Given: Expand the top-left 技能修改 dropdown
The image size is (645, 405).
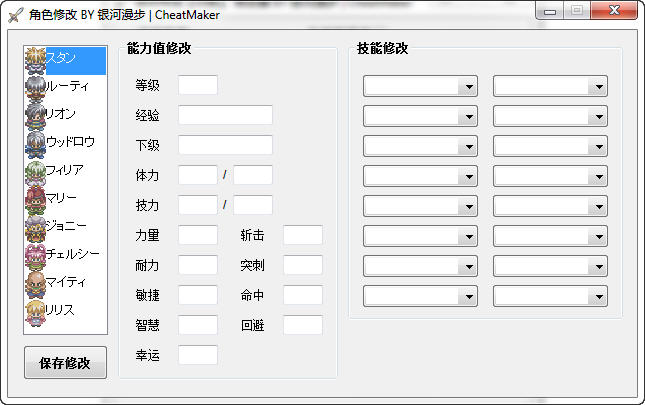Looking at the screenshot, I should tap(420, 87).
